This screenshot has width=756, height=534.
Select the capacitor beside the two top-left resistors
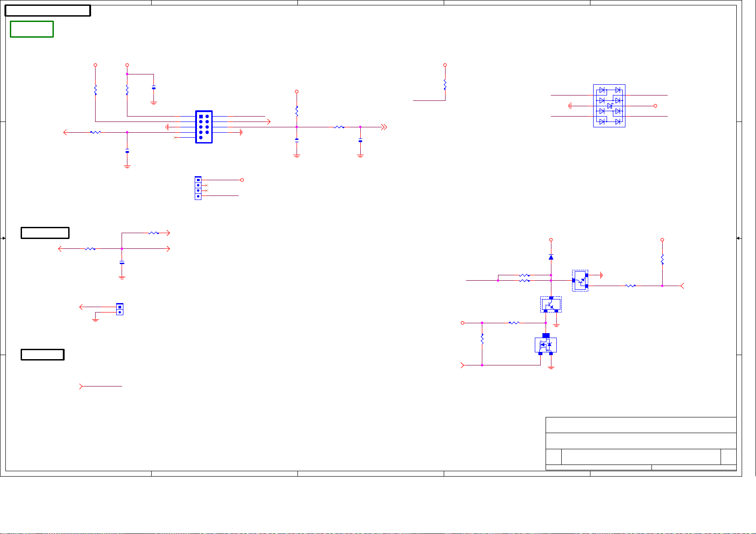(154, 88)
